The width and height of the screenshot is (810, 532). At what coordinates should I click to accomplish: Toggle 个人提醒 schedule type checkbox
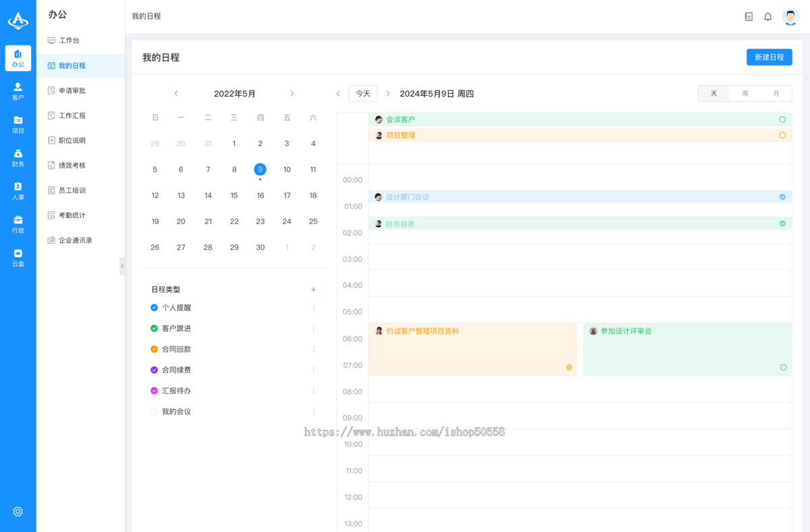(x=154, y=308)
